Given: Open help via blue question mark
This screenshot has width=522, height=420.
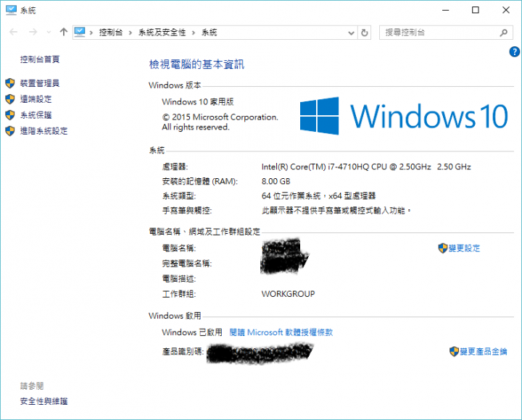Looking at the screenshot, I should [x=514, y=51].
